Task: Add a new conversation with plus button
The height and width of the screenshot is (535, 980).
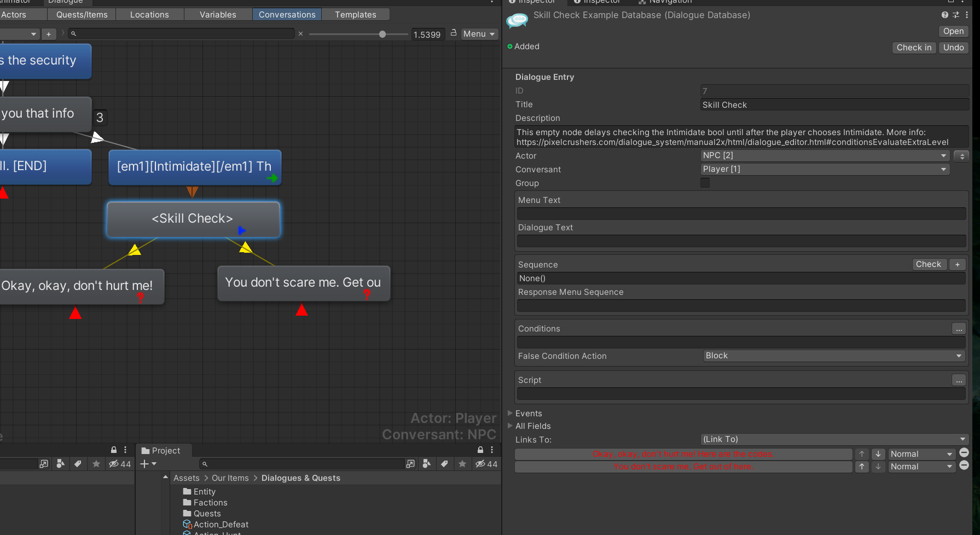Action: [x=49, y=34]
